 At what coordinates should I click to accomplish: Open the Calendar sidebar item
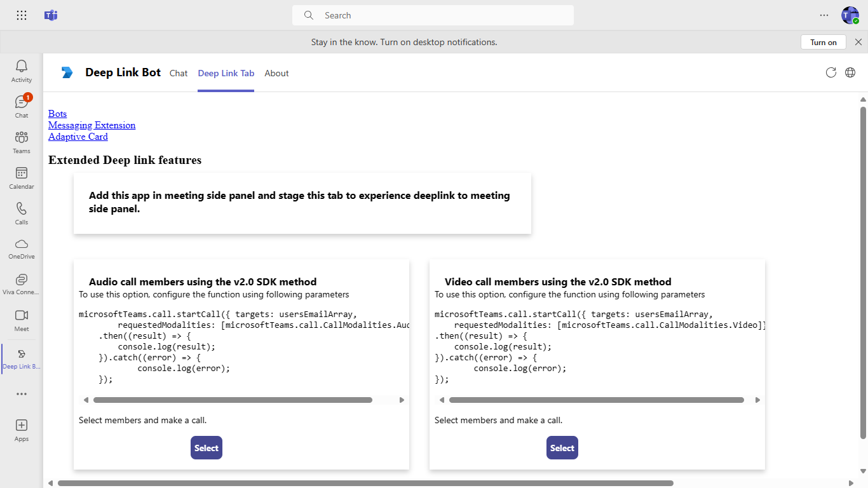tap(22, 177)
